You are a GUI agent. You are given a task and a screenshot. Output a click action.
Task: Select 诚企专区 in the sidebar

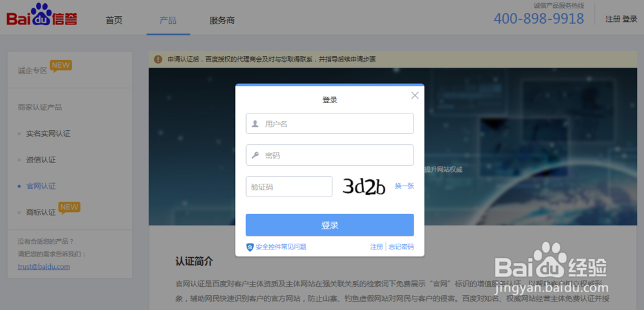[x=32, y=70]
